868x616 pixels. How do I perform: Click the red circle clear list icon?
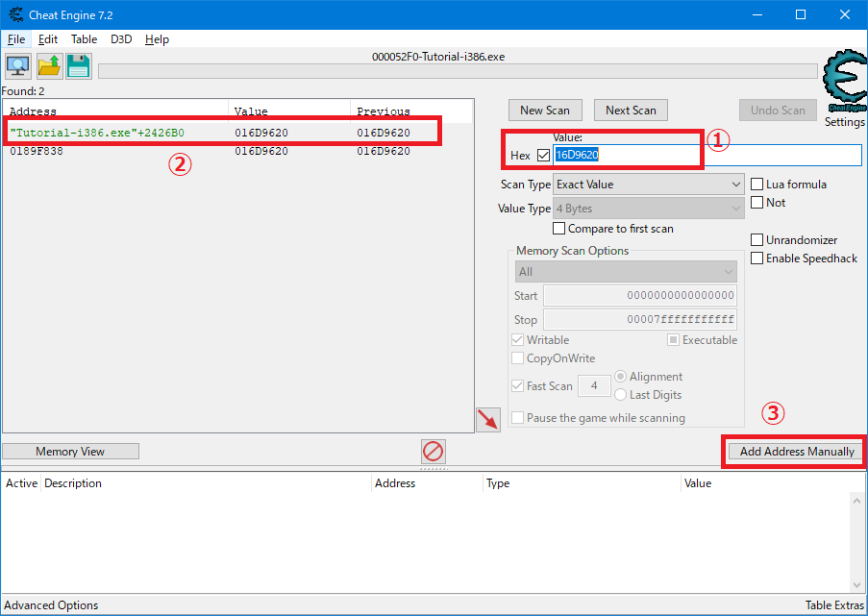[433, 451]
